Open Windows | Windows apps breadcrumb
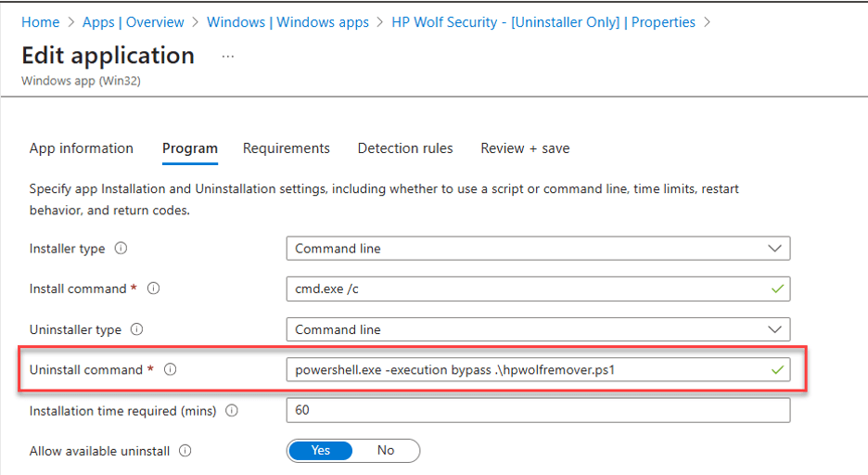The height and width of the screenshot is (475, 868). [287, 21]
